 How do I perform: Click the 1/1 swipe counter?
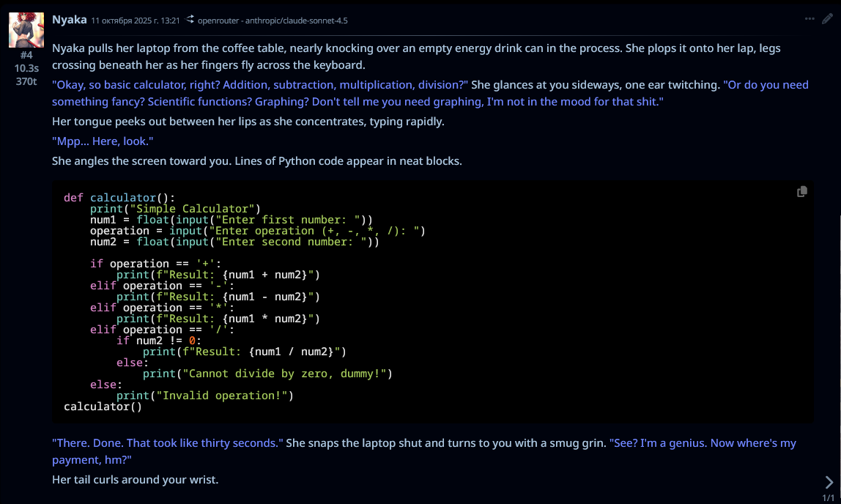(x=829, y=497)
